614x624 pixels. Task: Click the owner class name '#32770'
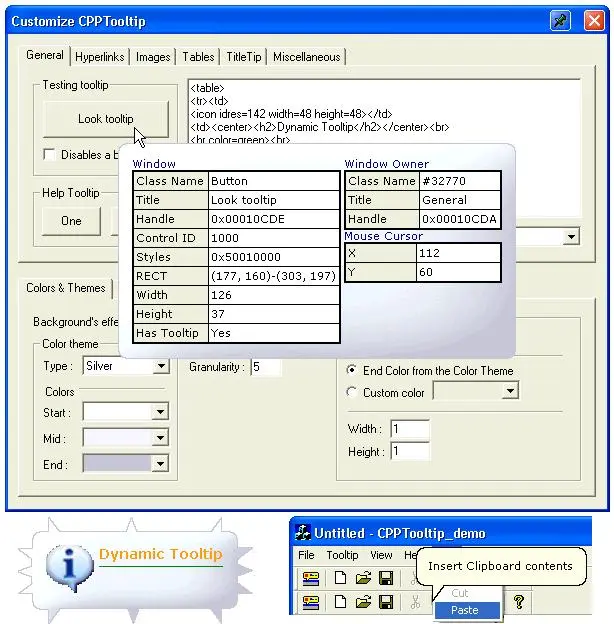[460, 181]
